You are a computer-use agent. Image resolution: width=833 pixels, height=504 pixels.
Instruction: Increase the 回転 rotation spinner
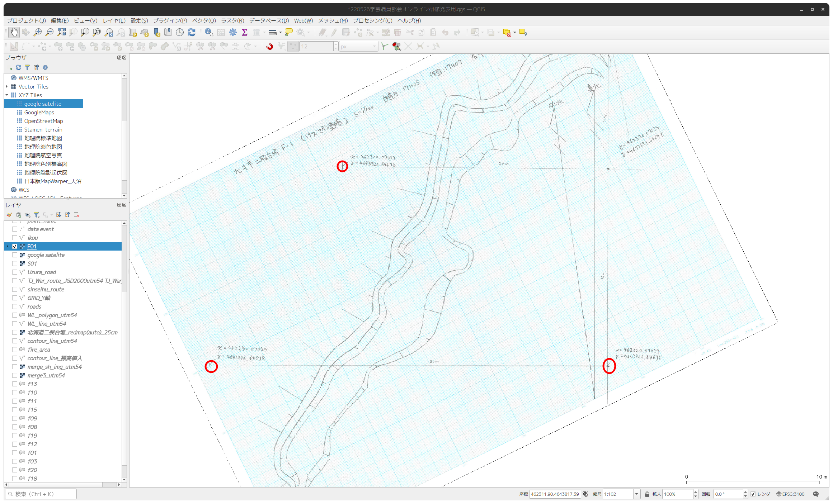pyautogui.click(x=745, y=492)
